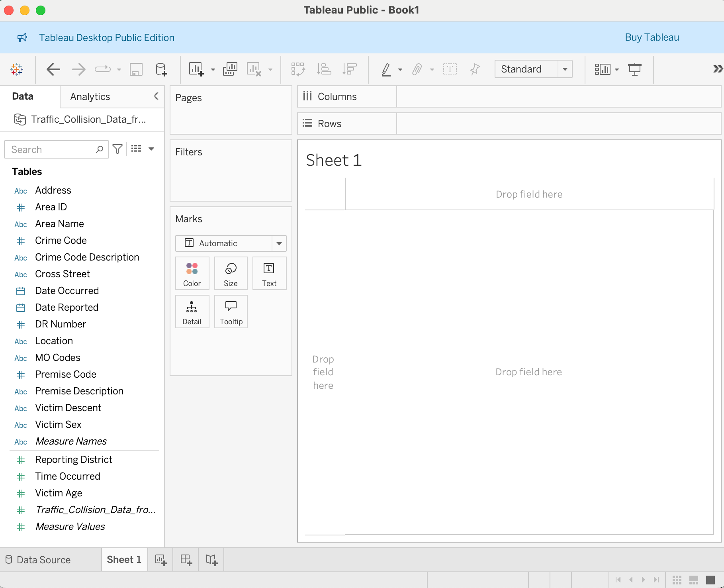Select the Premise Description field

(79, 391)
